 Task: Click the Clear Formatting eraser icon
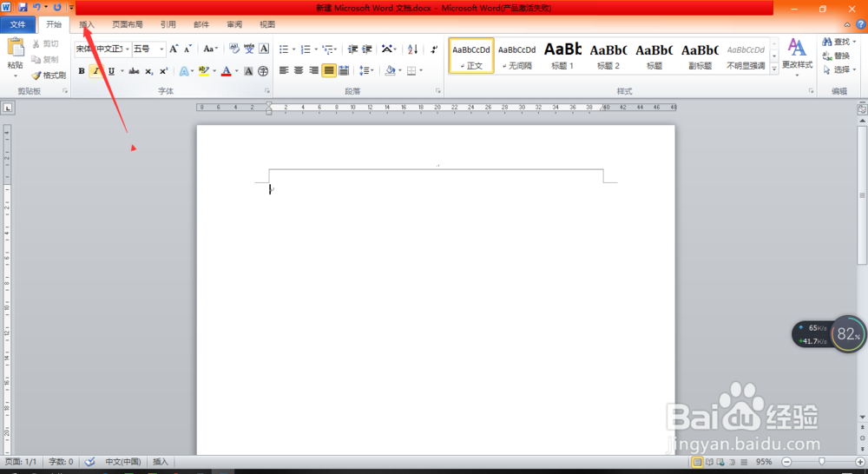click(x=234, y=49)
